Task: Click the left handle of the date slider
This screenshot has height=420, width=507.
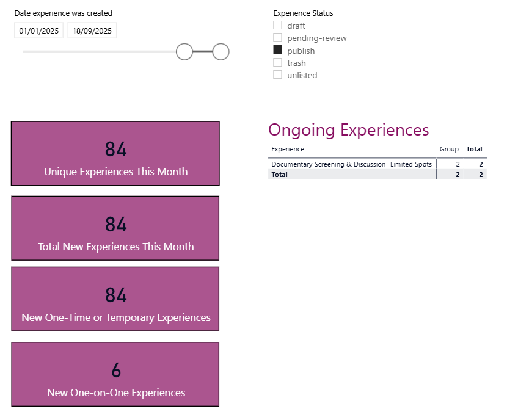Action: (184, 52)
